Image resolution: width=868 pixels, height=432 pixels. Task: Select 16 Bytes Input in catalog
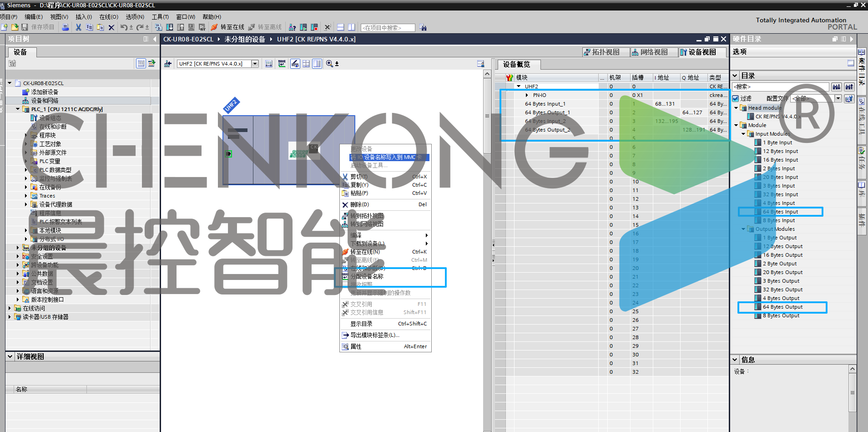[780, 160]
